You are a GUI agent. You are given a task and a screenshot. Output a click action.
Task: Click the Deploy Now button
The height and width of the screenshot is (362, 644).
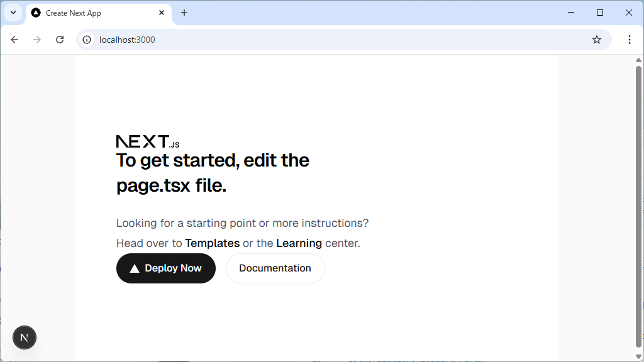point(166,268)
